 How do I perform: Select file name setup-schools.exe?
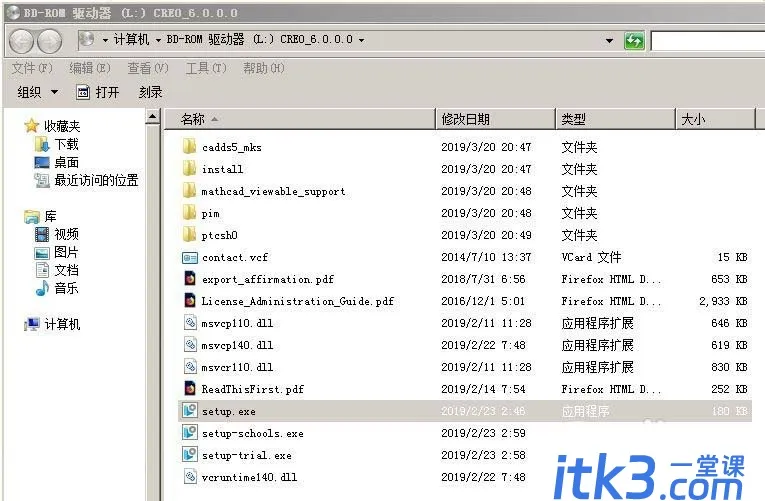pyautogui.click(x=253, y=433)
